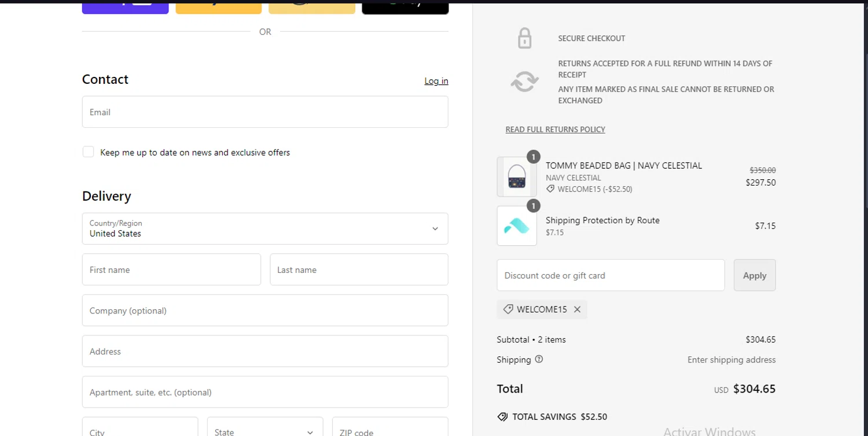This screenshot has height=436, width=868.
Task: Click the City field
Action: [x=140, y=427]
